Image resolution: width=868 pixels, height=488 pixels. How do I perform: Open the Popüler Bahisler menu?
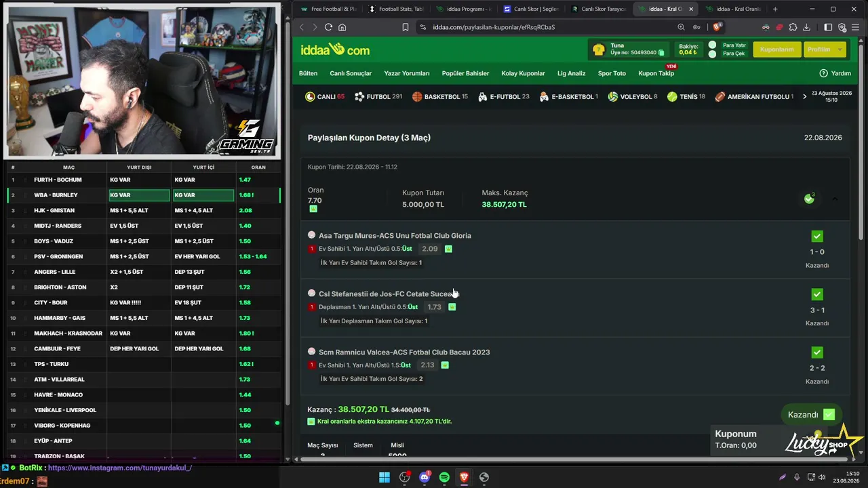465,73
